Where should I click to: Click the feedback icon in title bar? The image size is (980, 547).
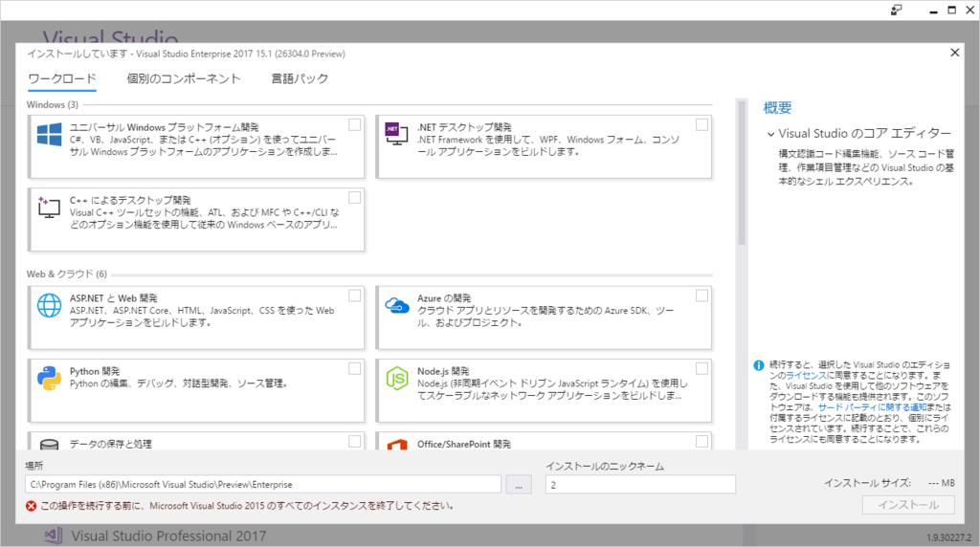coord(896,10)
